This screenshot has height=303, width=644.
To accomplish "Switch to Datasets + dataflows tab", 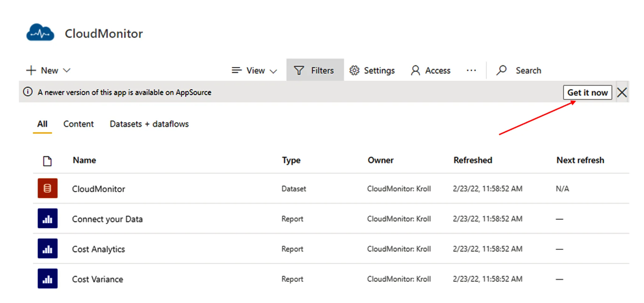I will [x=149, y=124].
